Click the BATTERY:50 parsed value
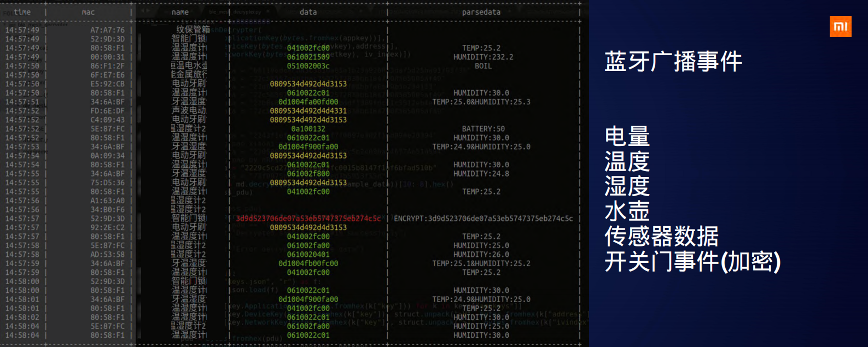This screenshot has width=868, height=347. [483, 129]
